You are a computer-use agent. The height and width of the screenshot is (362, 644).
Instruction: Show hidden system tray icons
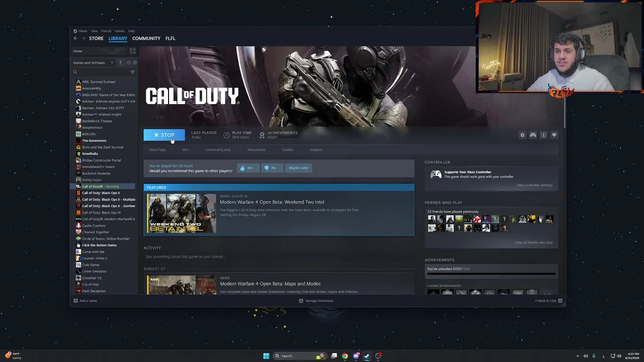578,356
